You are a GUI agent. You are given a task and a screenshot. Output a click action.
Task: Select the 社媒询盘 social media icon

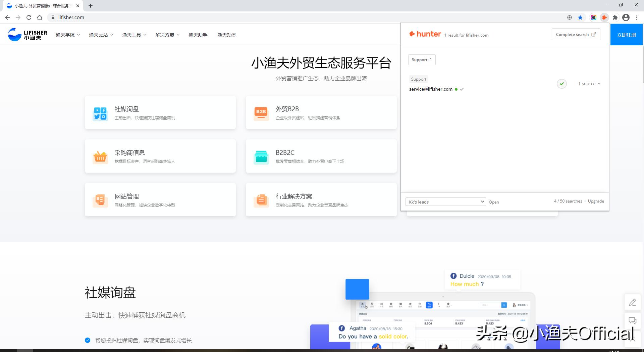[x=100, y=113]
